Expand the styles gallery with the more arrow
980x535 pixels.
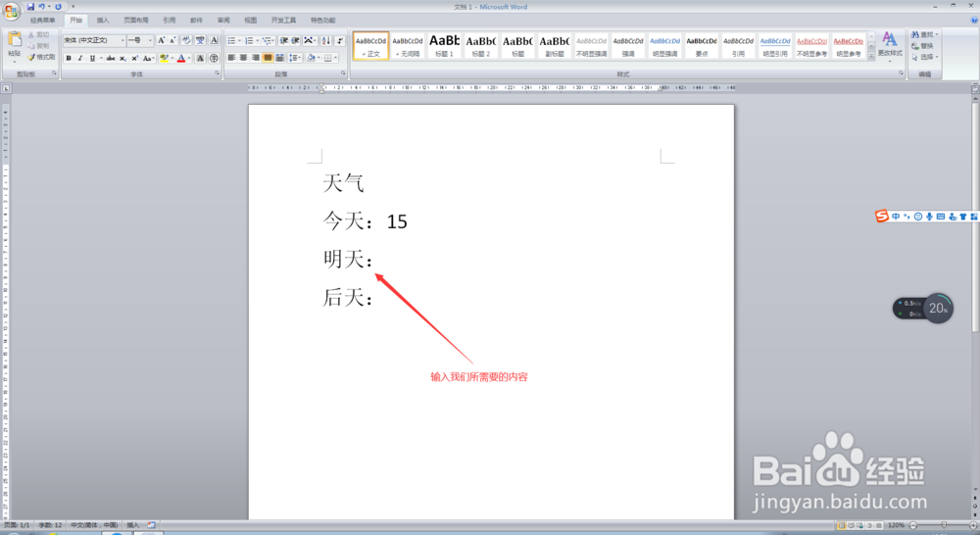tap(871, 56)
